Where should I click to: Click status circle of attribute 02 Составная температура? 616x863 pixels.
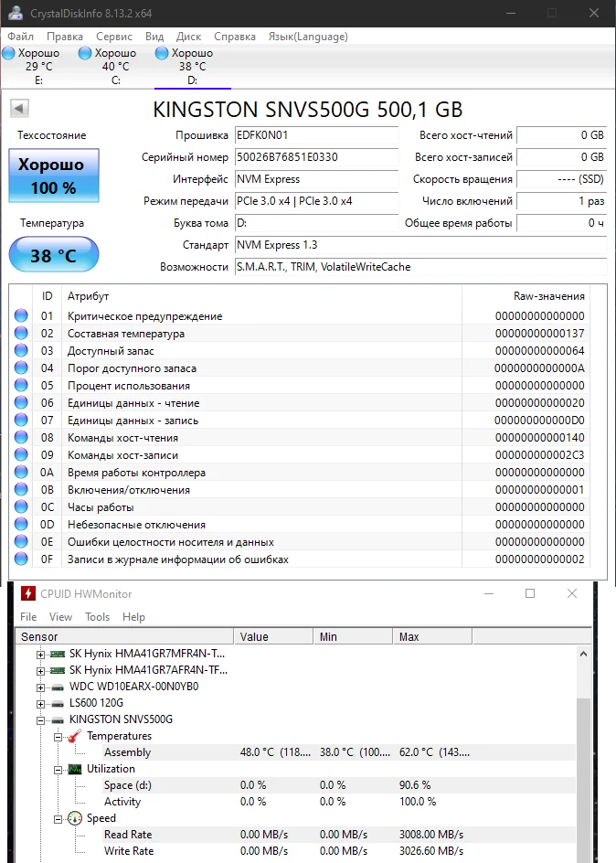coord(21,333)
